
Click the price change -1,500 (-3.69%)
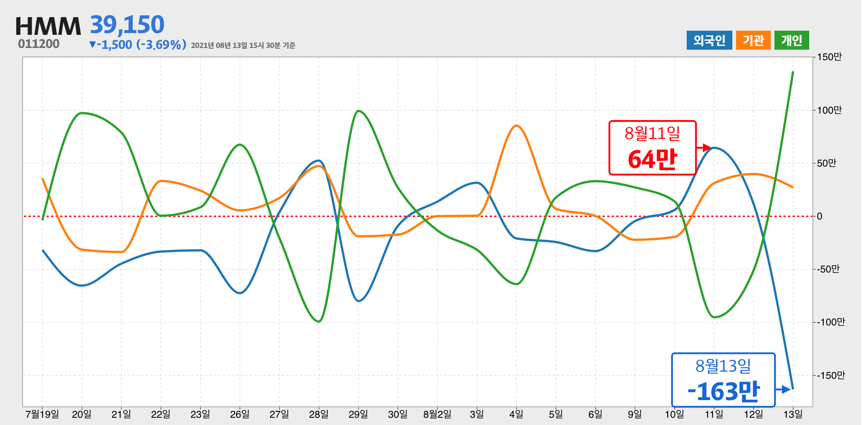138,44
